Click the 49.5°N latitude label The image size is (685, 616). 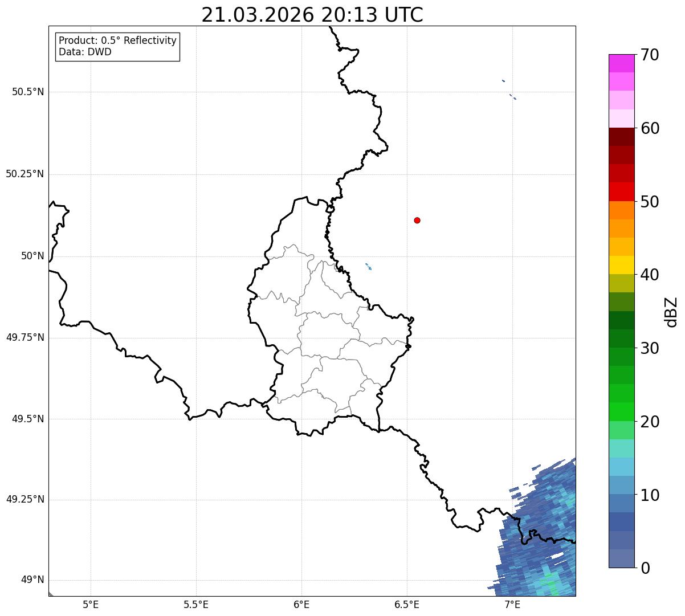point(28,419)
